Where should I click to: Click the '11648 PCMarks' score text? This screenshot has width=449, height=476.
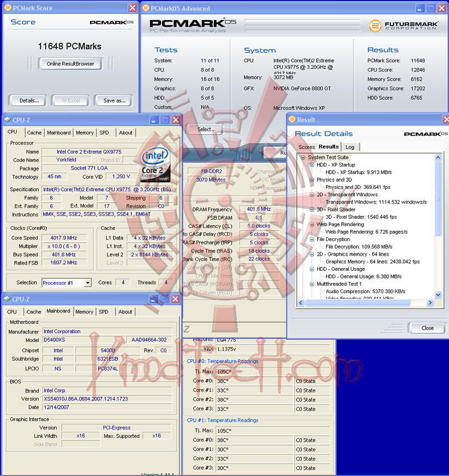tap(70, 46)
